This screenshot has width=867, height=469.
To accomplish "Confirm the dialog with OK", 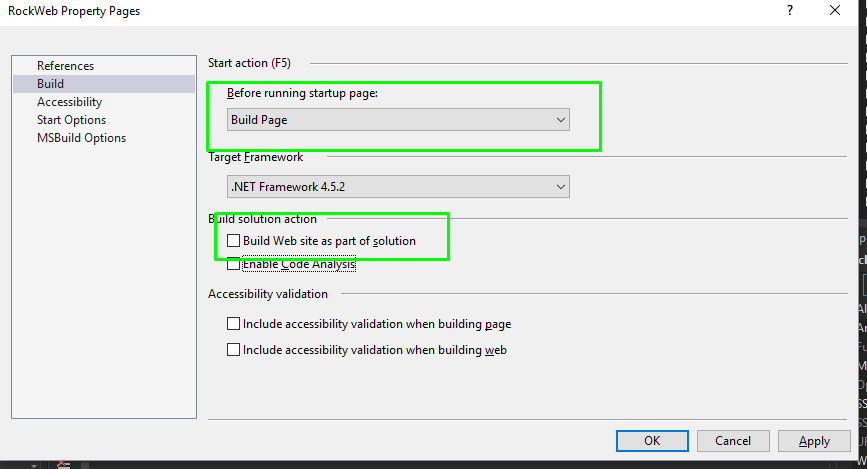I will [652, 441].
